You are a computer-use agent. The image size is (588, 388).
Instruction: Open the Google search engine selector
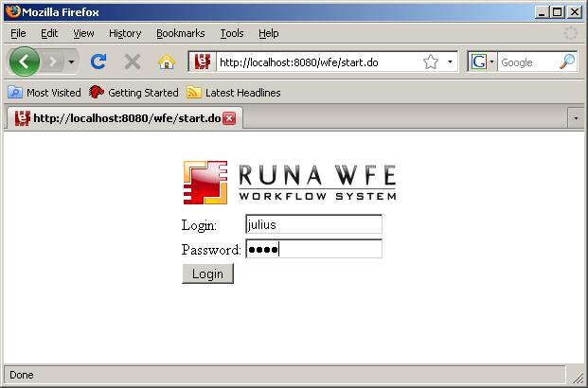pos(483,62)
